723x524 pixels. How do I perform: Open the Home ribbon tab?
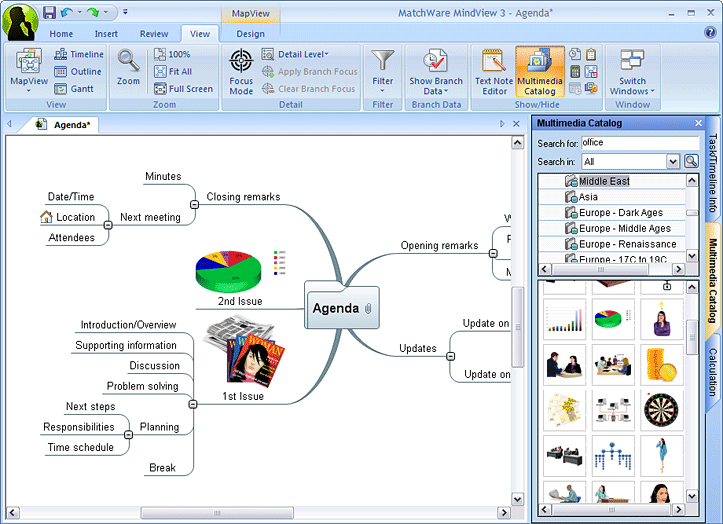(61, 34)
